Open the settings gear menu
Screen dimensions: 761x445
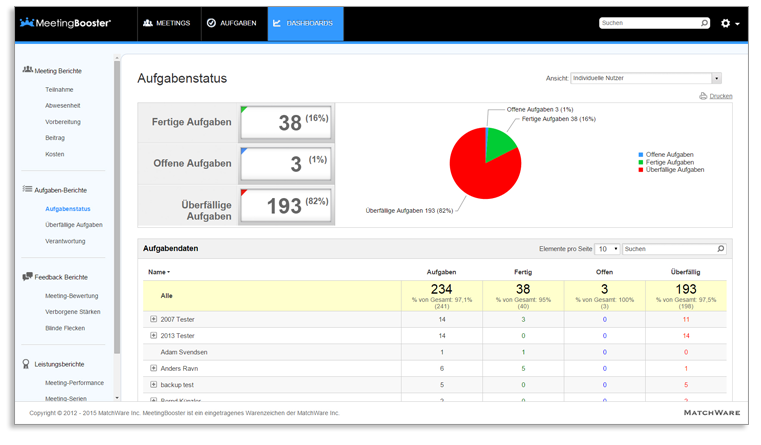point(730,23)
